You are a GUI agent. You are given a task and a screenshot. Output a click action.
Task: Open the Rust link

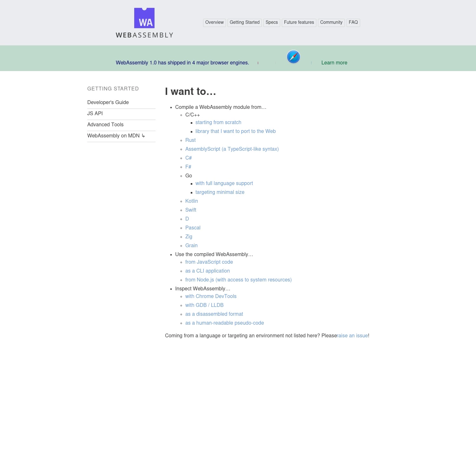coord(190,140)
